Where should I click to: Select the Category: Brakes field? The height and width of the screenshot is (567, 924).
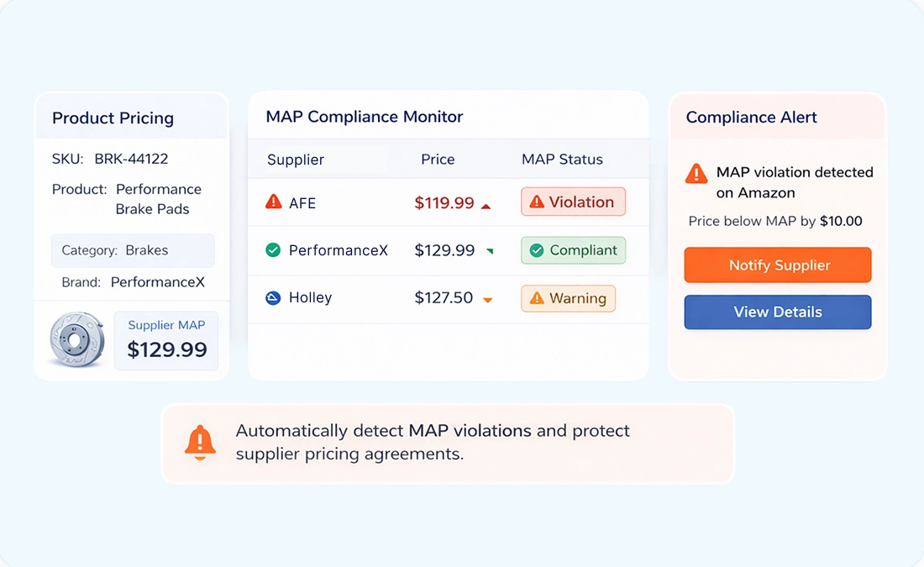133,250
